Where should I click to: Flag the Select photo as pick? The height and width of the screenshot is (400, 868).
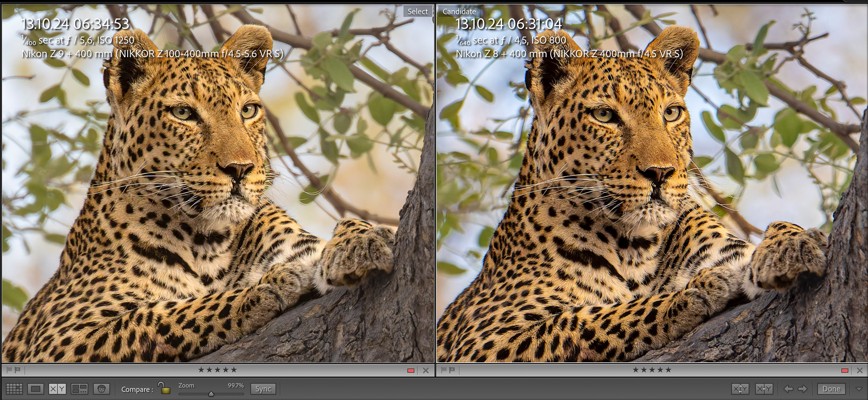pos(9,370)
